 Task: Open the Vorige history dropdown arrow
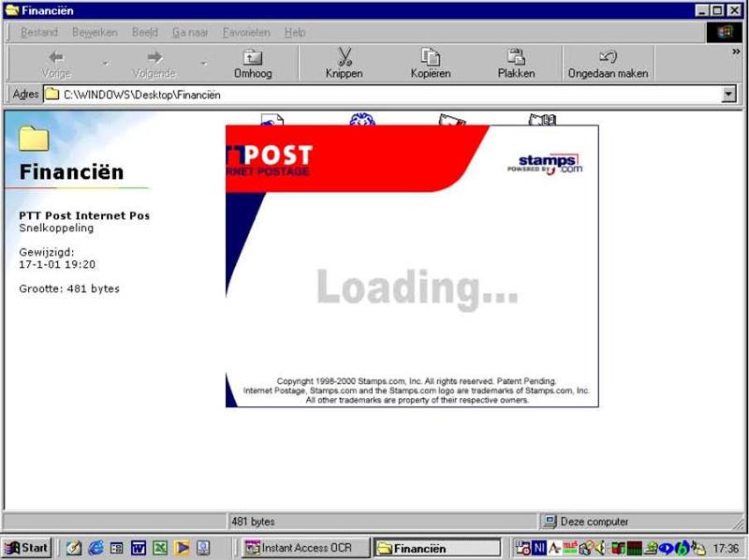[x=106, y=63]
